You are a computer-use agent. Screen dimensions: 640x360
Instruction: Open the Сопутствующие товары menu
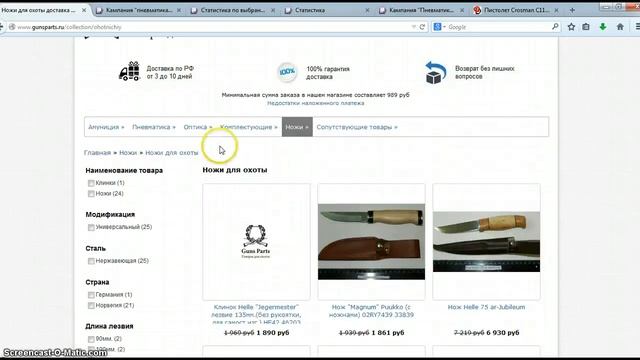point(357,127)
